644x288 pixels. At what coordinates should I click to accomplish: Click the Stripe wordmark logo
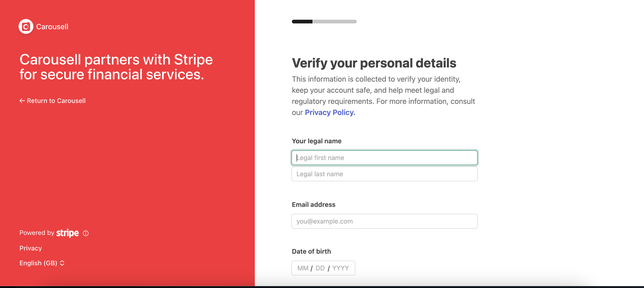pyautogui.click(x=67, y=233)
